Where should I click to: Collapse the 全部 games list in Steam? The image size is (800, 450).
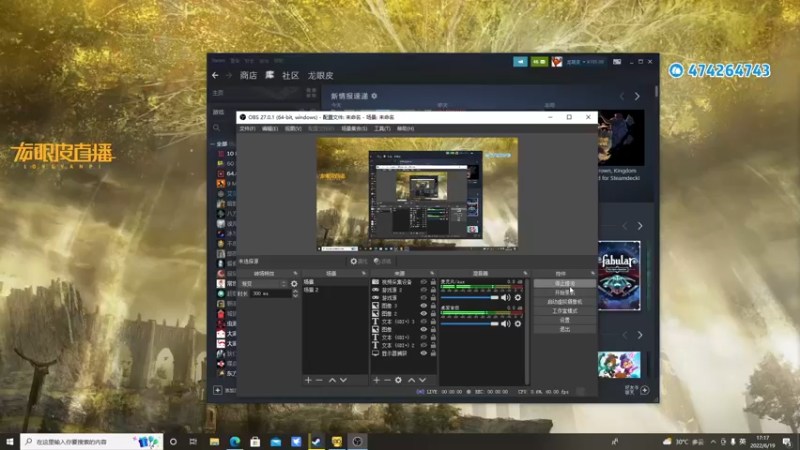click(213, 144)
